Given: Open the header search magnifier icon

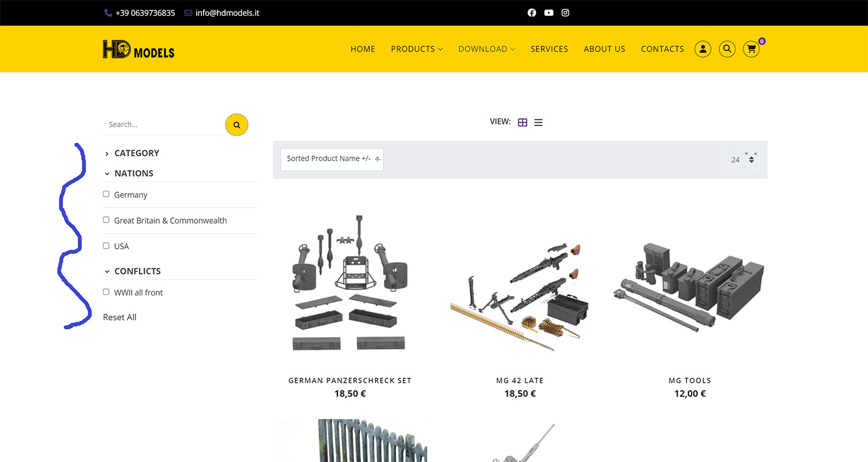Looking at the screenshot, I should [727, 49].
